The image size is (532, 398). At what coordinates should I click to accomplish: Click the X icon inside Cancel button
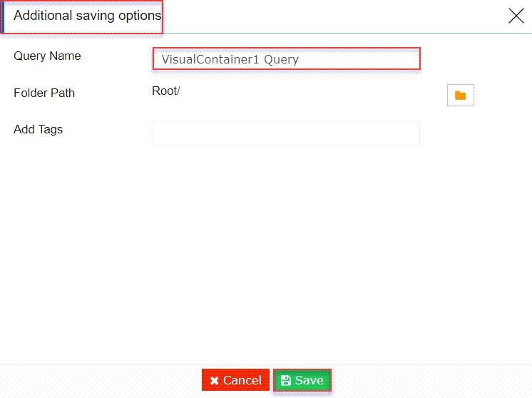point(214,381)
